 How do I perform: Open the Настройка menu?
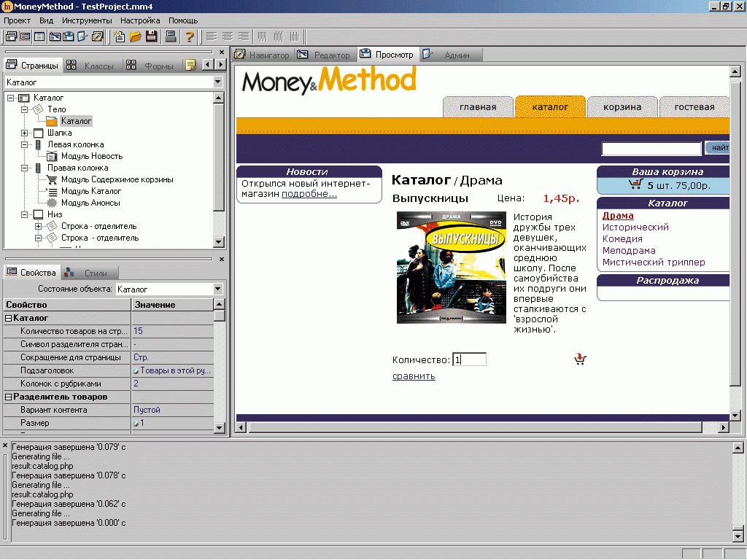pos(140,20)
